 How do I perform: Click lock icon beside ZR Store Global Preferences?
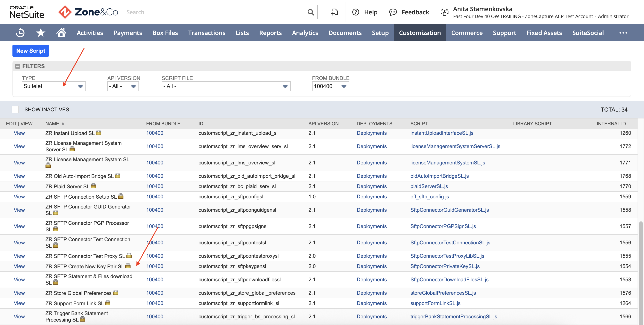click(115, 293)
